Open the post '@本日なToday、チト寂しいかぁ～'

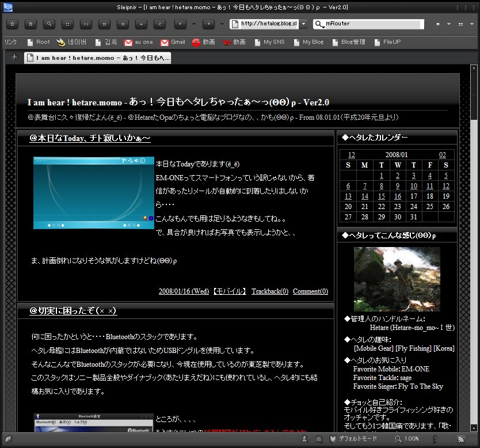(x=90, y=138)
